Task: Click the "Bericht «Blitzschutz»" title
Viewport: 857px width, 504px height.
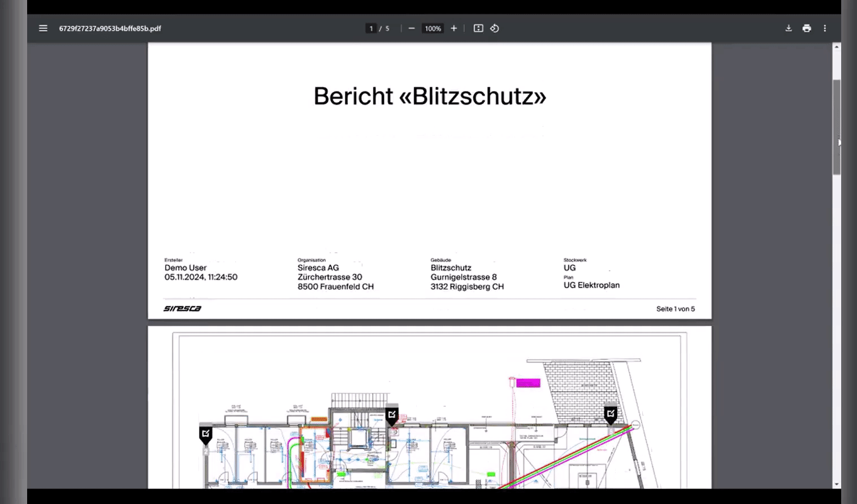Action: pyautogui.click(x=430, y=96)
